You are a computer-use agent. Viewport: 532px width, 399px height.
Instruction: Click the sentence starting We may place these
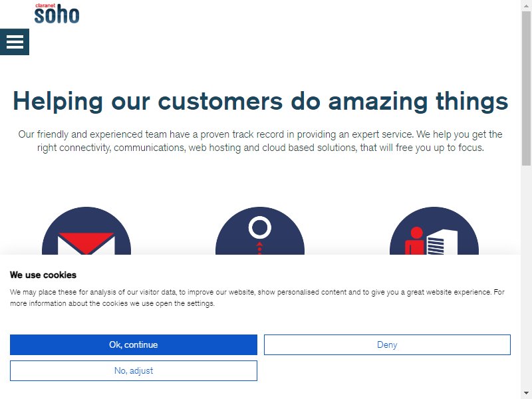pyautogui.click(x=251, y=292)
